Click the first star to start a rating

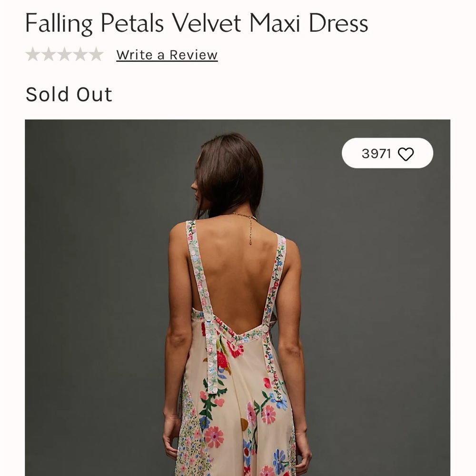(x=33, y=54)
